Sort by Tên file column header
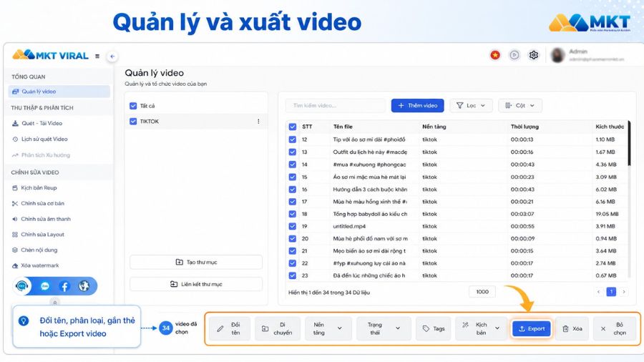The image size is (644, 362). 343,127
